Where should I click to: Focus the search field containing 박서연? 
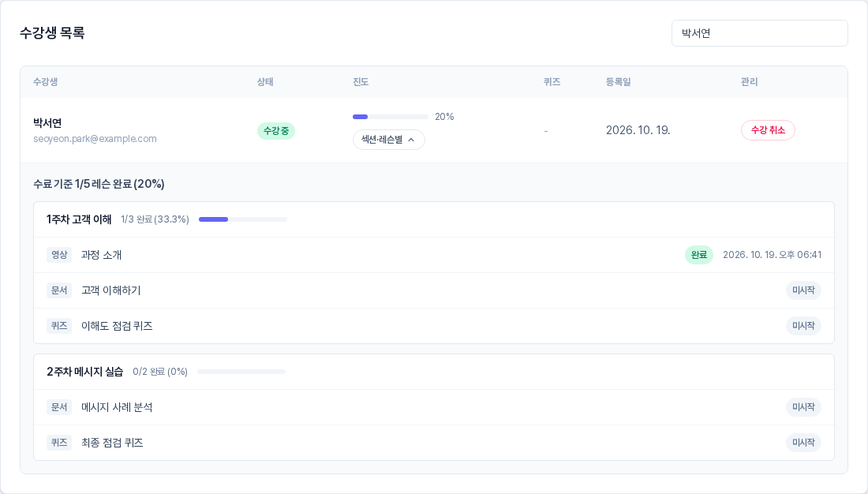pyautogui.click(x=759, y=33)
